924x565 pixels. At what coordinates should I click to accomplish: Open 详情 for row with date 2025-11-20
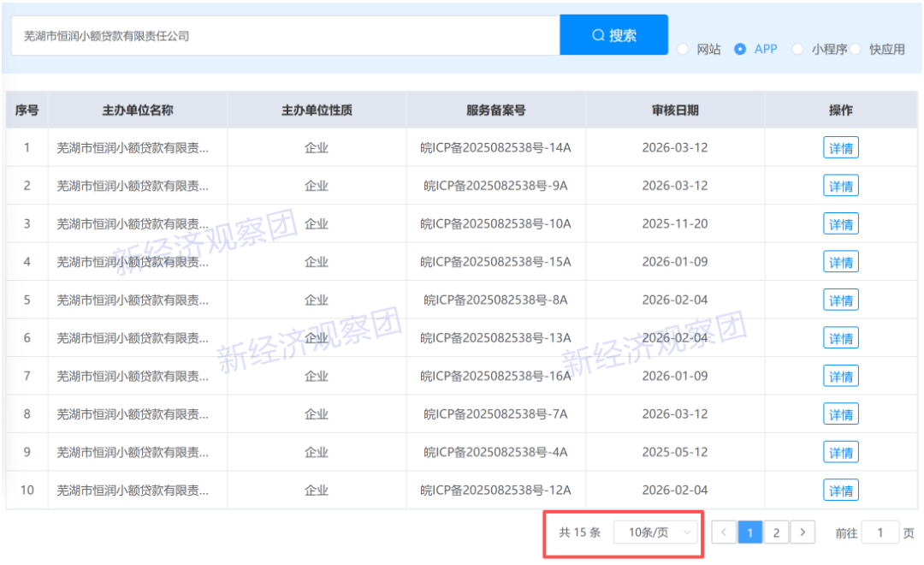840,223
